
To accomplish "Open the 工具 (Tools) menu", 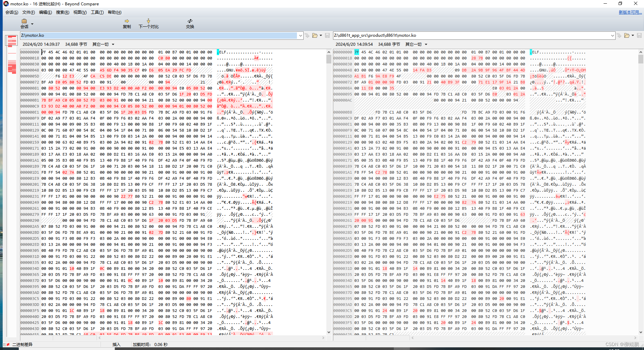I will pos(97,12).
